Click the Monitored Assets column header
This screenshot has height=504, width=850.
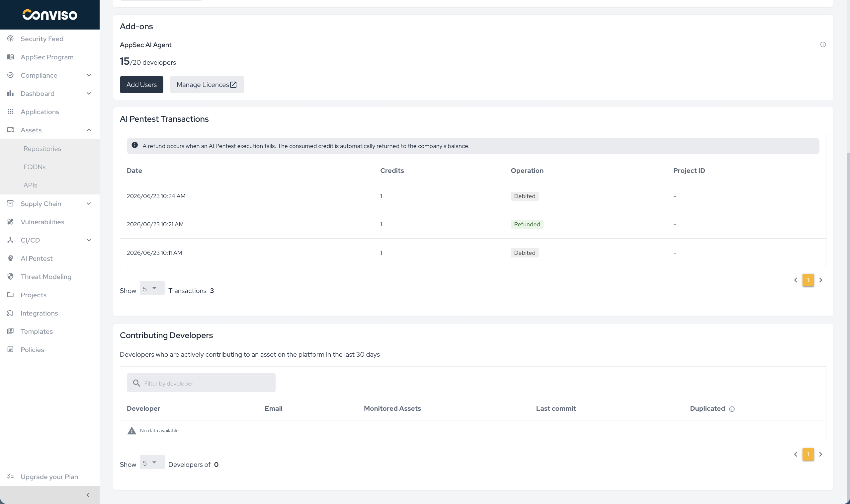pos(392,408)
